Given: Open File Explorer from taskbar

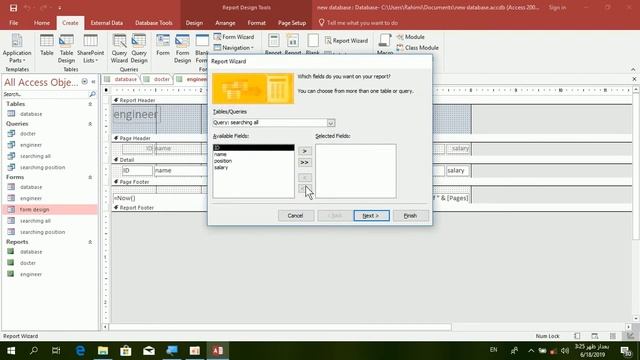Looking at the screenshot, I should (x=103, y=351).
